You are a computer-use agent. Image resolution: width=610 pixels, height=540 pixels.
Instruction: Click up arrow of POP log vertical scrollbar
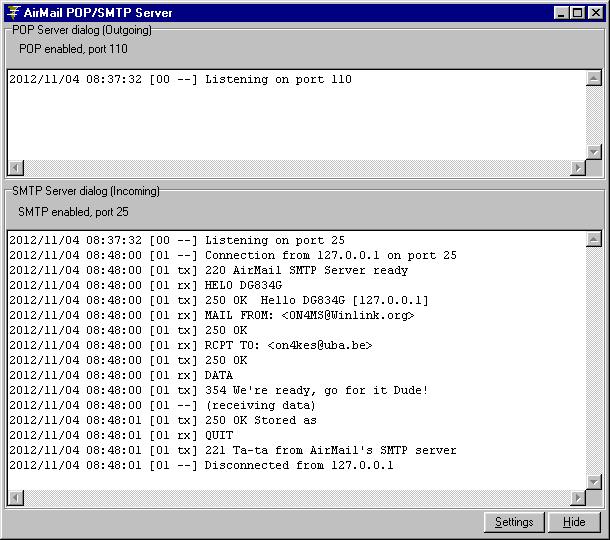[x=594, y=79]
